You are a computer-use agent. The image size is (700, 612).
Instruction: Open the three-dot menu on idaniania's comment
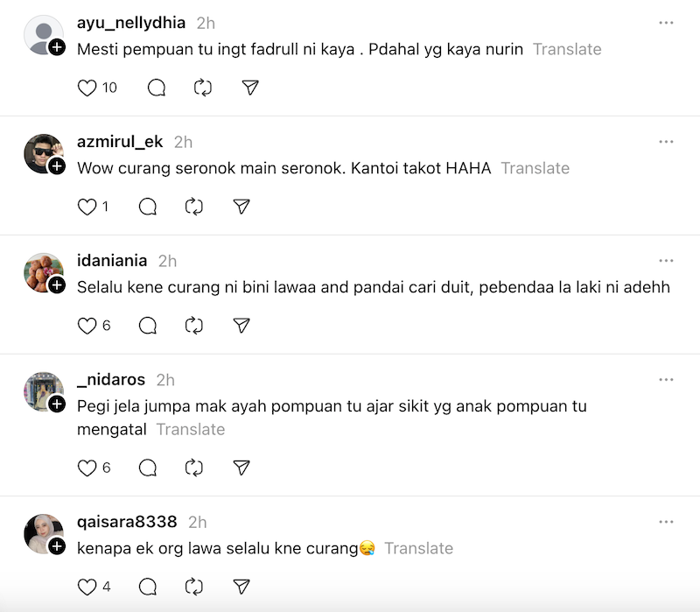667,260
